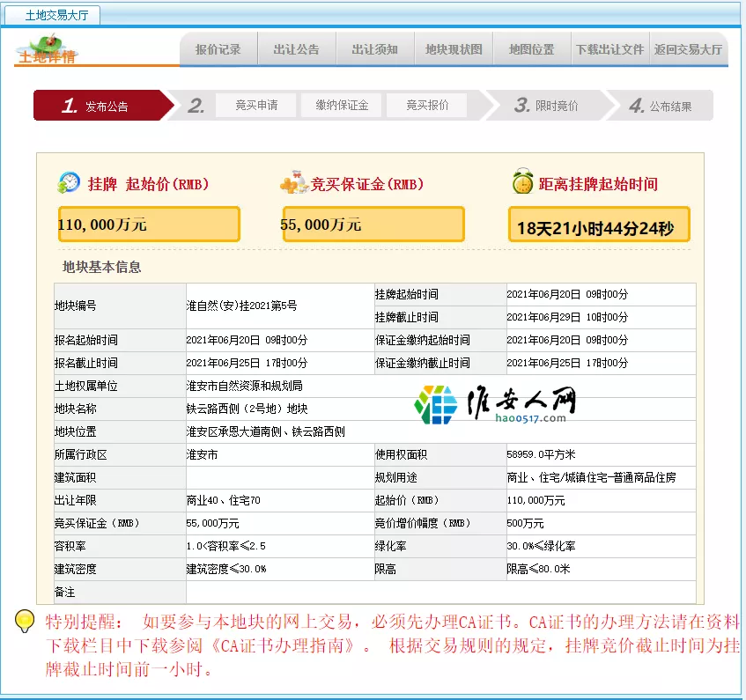
Task: Click the 地块基本信息 heading
Action: 102,267
